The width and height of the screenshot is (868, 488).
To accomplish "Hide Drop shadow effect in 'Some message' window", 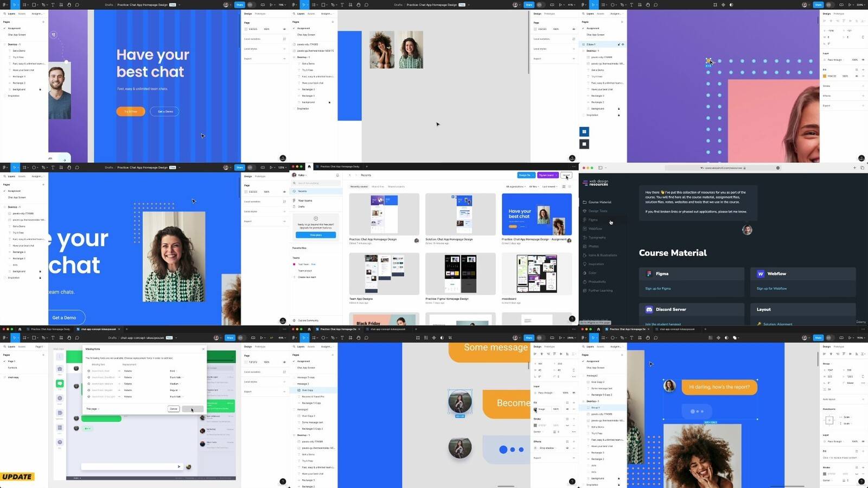I will pyautogui.click(x=567, y=448).
